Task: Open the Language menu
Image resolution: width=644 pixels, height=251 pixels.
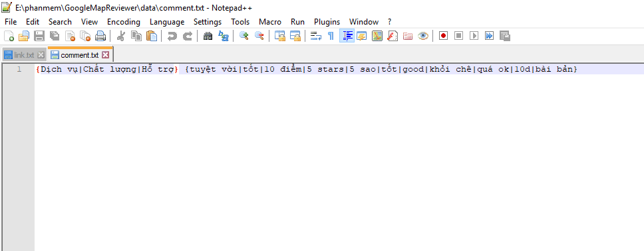Action: [x=167, y=22]
